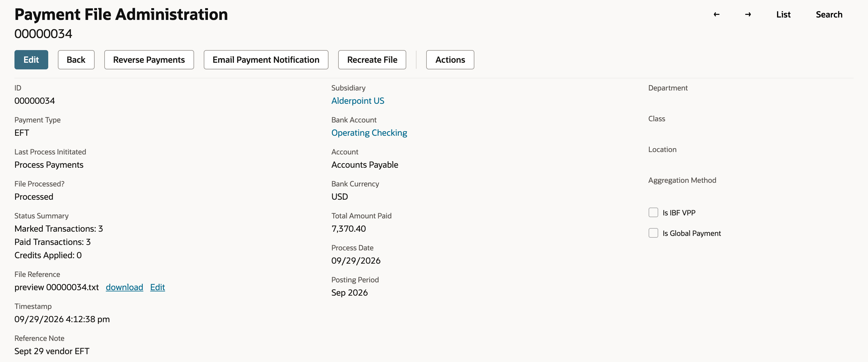Screen dimensions: 868x362
Task: Select the Process Payments value
Action: pos(49,165)
